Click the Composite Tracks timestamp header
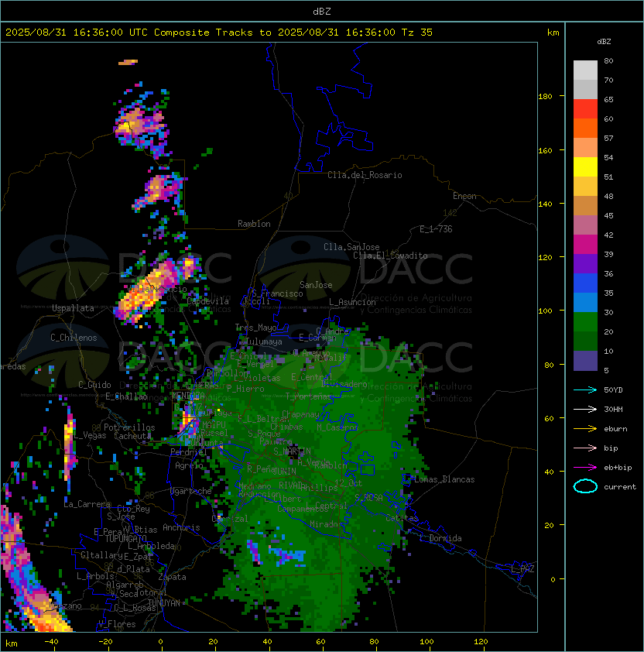Viewport: 644px width, 652px height. coord(219,32)
